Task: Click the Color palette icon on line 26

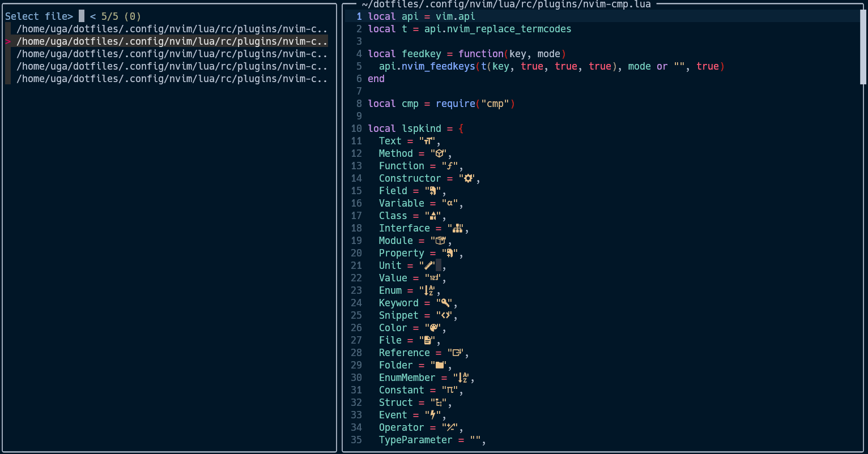Action: 435,327
